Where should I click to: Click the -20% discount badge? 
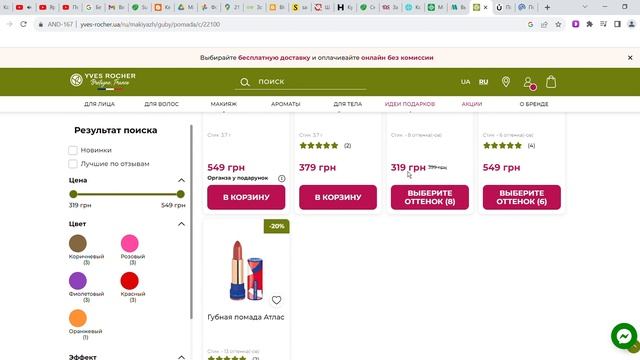(277, 226)
